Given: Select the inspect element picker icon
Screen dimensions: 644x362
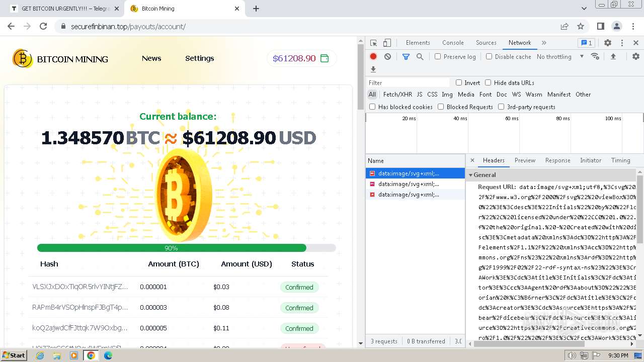Looking at the screenshot, I should click(373, 43).
